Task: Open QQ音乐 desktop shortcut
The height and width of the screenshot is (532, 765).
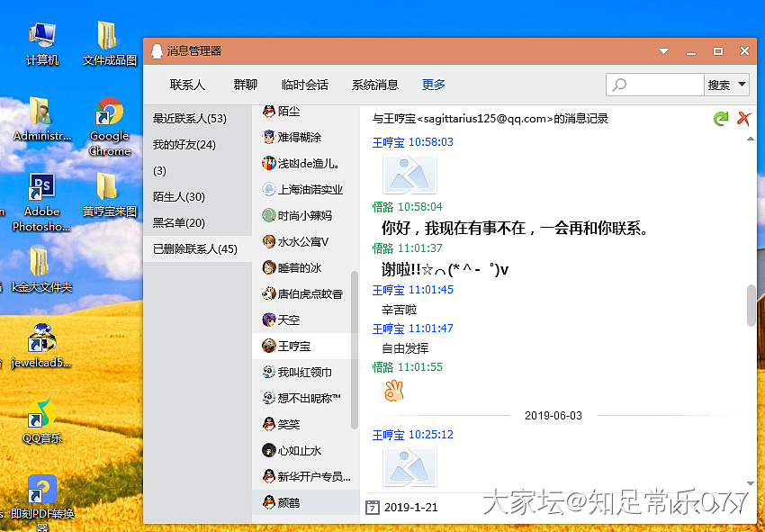Action: (42, 421)
